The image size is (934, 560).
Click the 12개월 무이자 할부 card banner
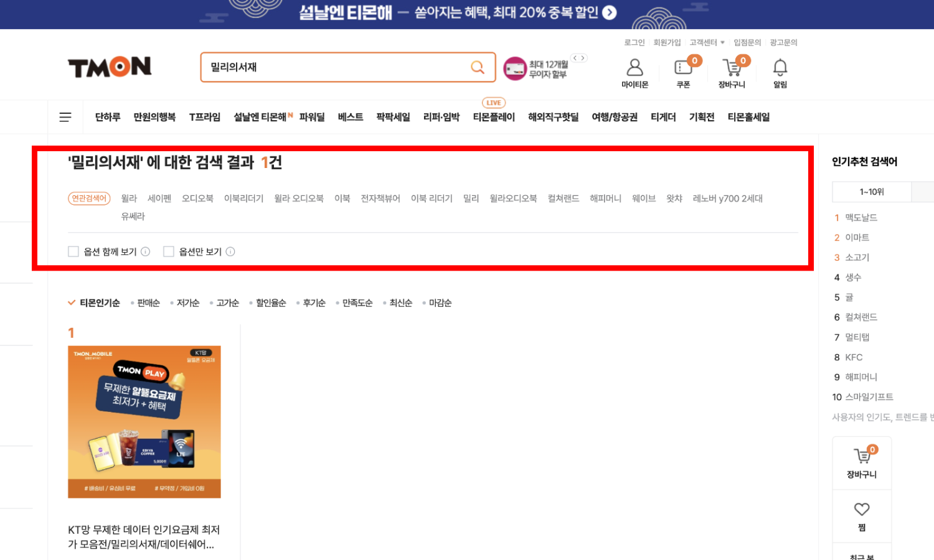(536, 68)
